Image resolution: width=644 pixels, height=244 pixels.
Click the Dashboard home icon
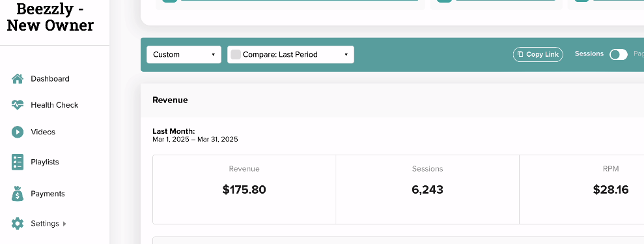pyautogui.click(x=17, y=78)
